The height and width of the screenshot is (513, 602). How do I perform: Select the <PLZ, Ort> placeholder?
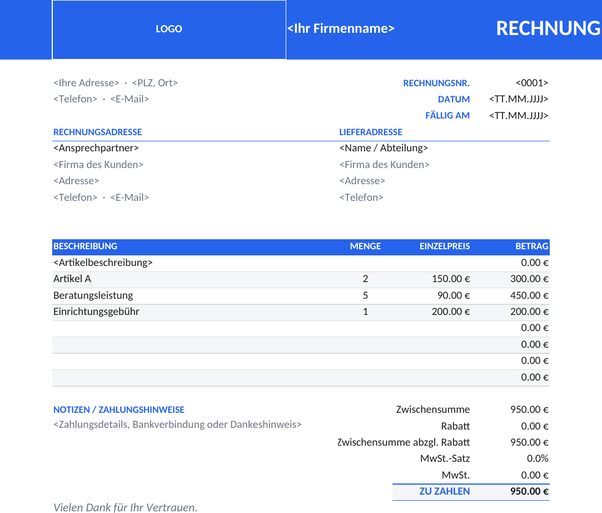(155, 83)
